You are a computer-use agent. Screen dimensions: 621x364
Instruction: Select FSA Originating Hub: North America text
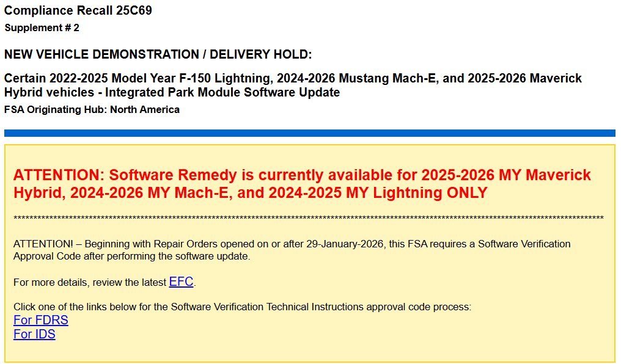tap(92, 109)
